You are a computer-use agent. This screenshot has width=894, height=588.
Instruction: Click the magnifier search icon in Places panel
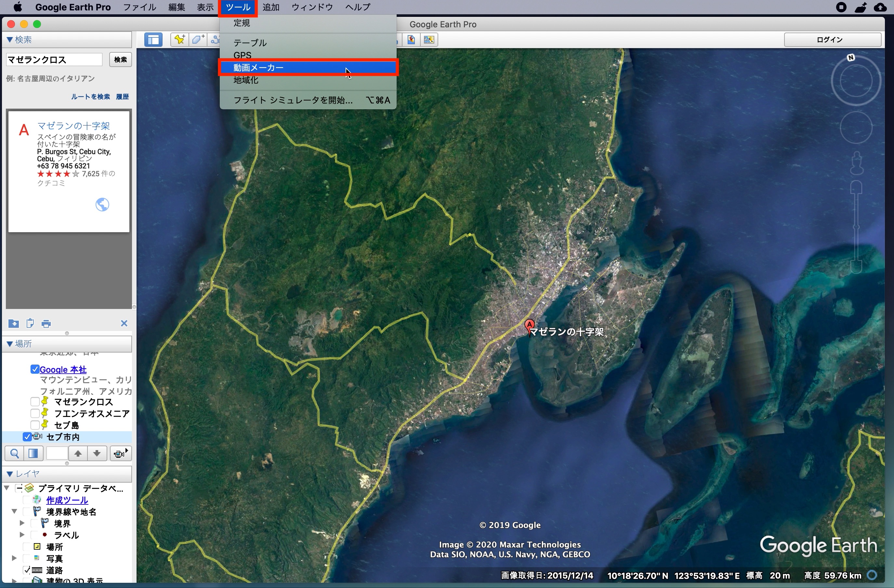pyautogui.click(x=14, y=453)
